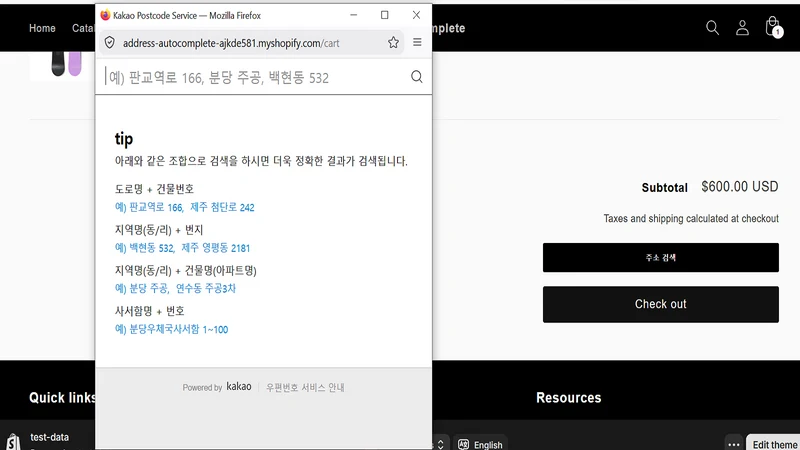Viewport: 800px width, 450px height.
Task: Go to Home in store navigation
Action: coord(42,28)
